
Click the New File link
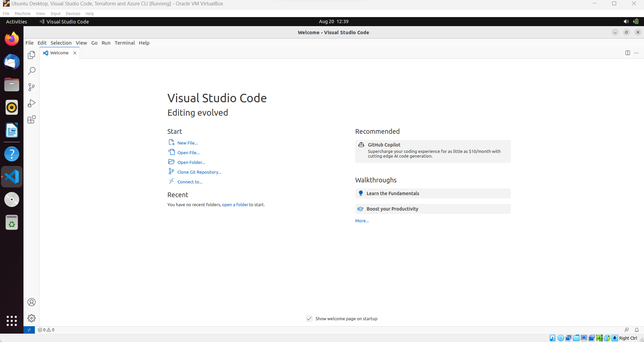click(187, 142)
